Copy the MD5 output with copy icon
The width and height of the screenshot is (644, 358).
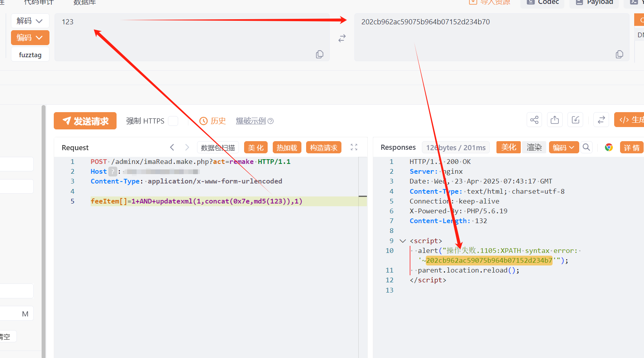click(620, 55)
